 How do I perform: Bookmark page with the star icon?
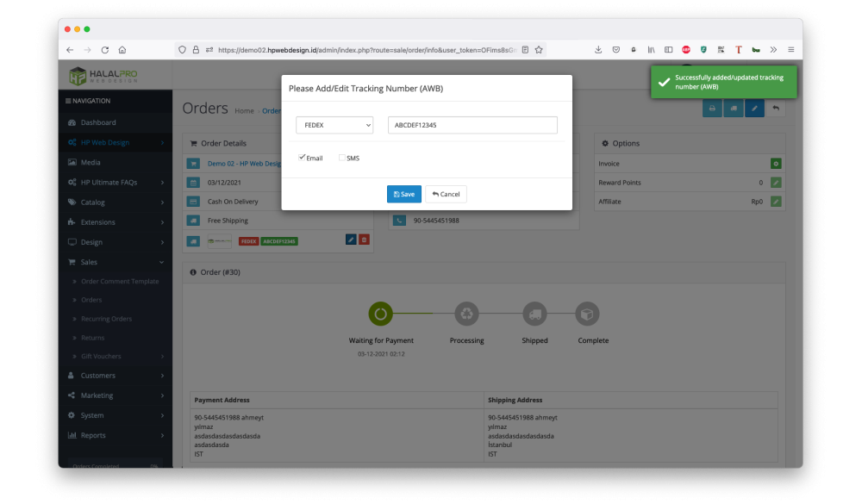(x=539, y=50)
